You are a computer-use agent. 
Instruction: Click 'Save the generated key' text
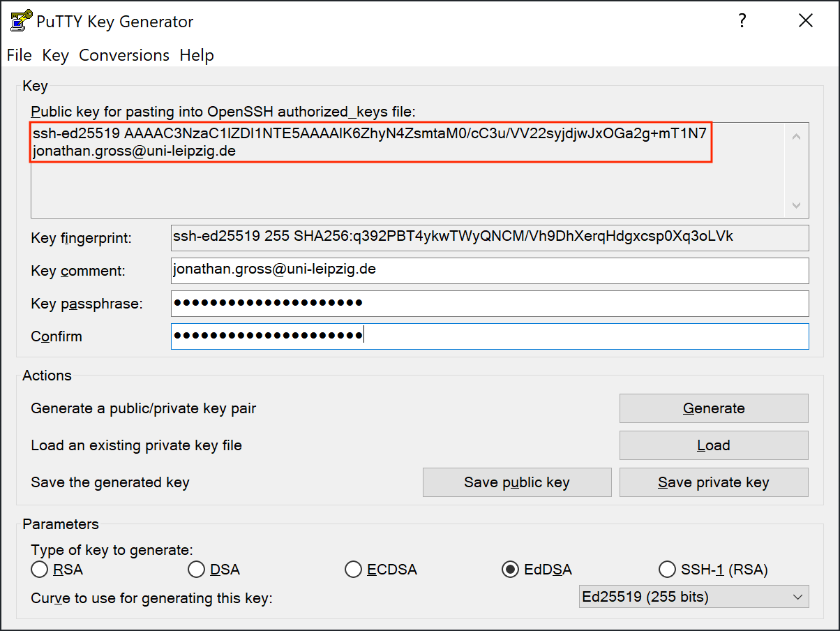pyautogui.click(x=110, y=482)
